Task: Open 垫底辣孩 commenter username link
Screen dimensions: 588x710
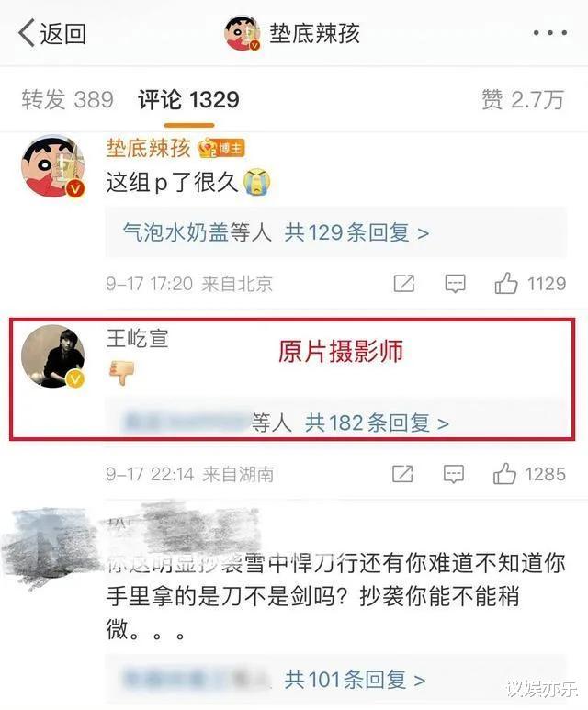Action: [x=148, y=148]
